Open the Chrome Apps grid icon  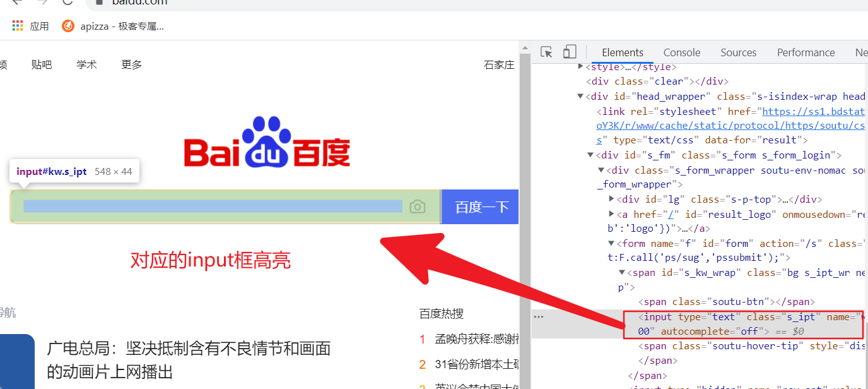pyautogui.click(x=17, y=26)
